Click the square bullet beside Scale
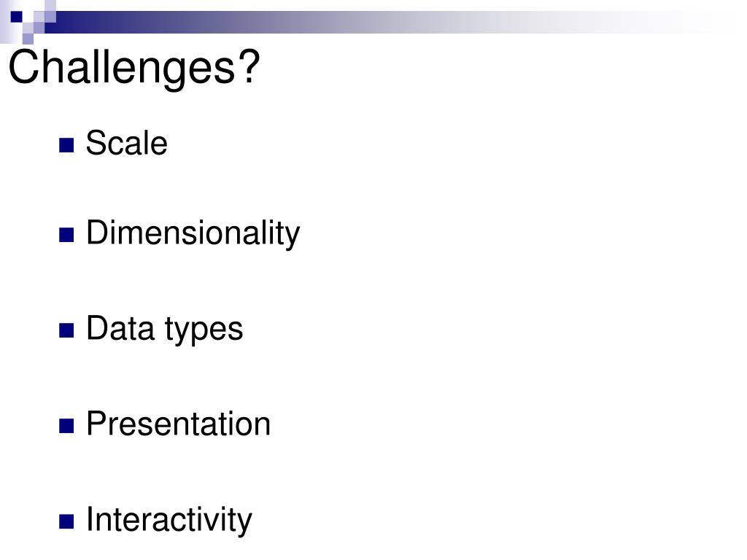Image resolution: width=747 pixels, height=560 pixels. 66,145
